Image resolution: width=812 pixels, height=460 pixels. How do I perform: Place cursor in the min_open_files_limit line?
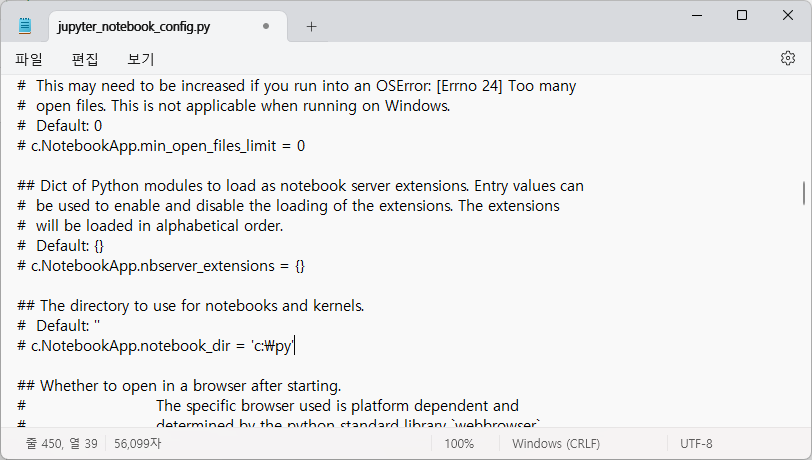point(161,146)
